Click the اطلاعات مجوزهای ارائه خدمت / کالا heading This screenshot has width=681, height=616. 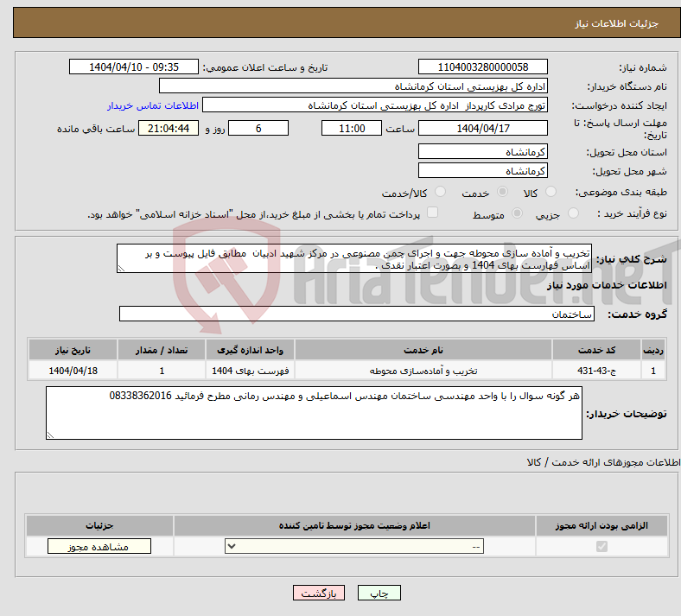[603, 462]
